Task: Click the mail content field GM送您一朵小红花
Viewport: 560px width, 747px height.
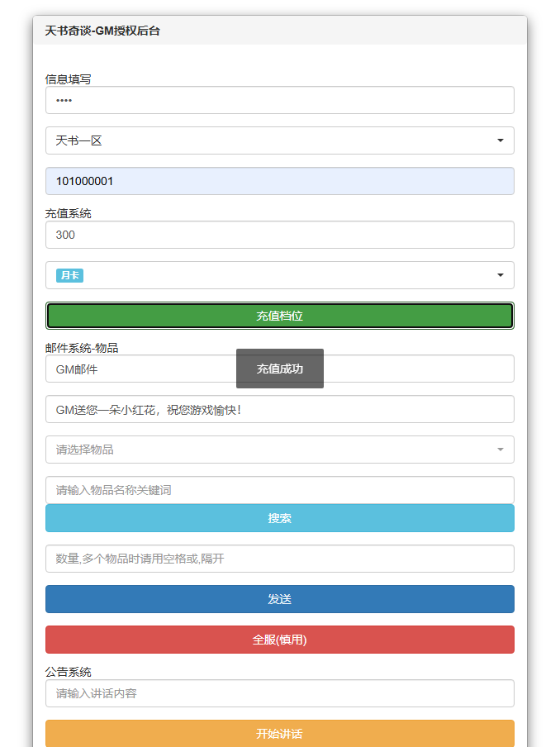Action: click(279, 410)
